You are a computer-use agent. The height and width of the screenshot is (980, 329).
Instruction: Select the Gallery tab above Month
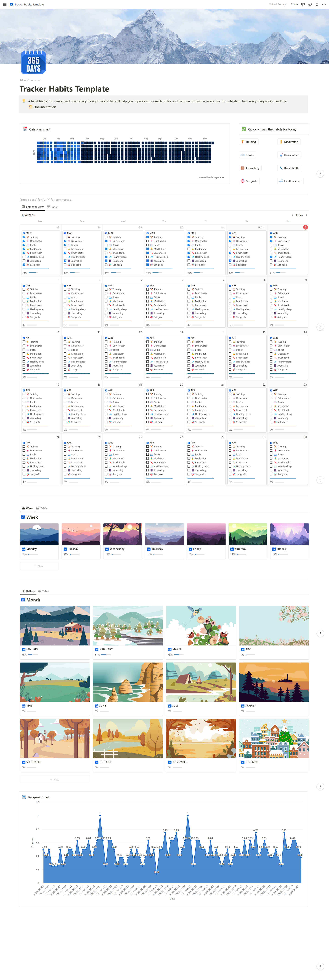pos(28,591)
